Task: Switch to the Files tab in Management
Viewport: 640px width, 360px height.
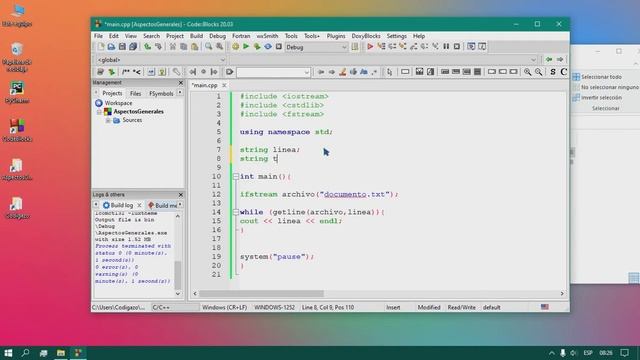Action: (136, 93)
